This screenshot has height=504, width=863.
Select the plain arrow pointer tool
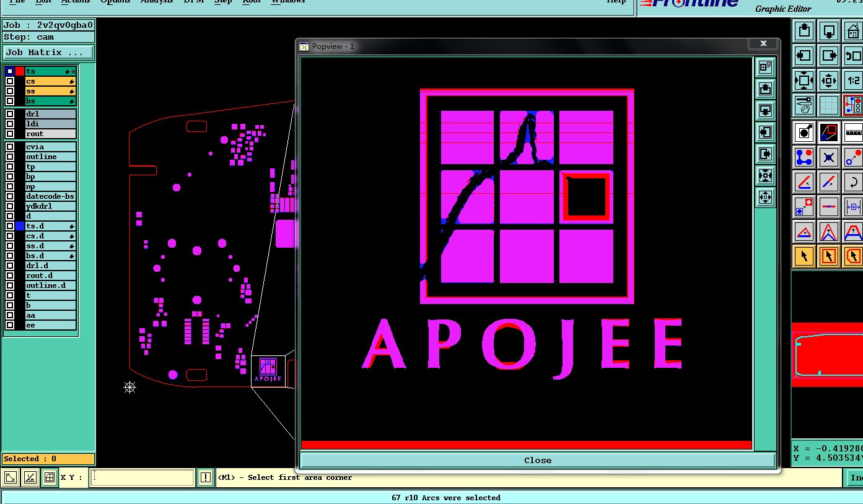pos(804,255)
